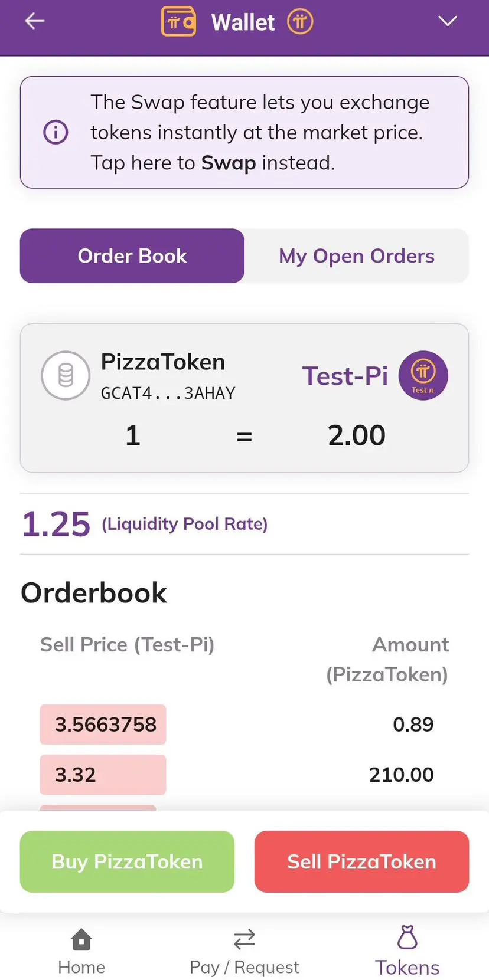Go to Home in bottom navigation
This screenshot has height=980, width=489.
coord(81,951)
